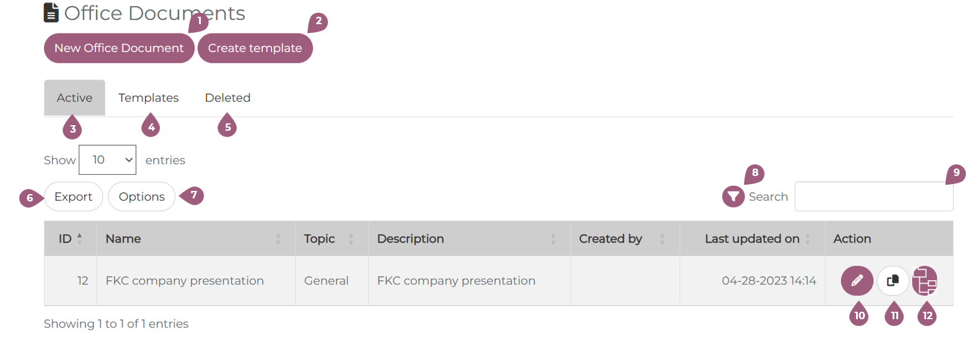980x339 pixels.
Task: Click the Export button
Action: point(73,196)
